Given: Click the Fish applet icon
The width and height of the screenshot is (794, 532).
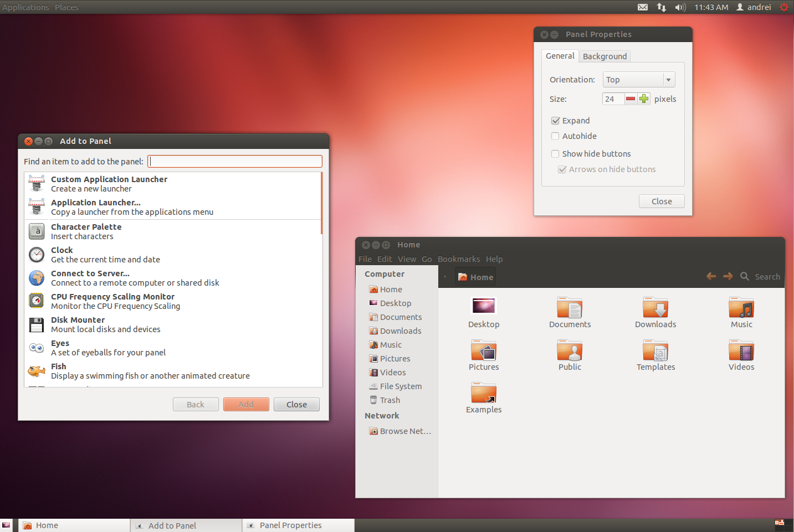Looking at the screenshot, I should [x=36, y=371].
